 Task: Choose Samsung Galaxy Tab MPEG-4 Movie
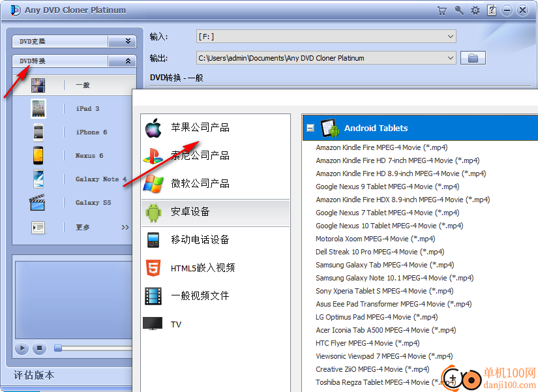[385, 265]
